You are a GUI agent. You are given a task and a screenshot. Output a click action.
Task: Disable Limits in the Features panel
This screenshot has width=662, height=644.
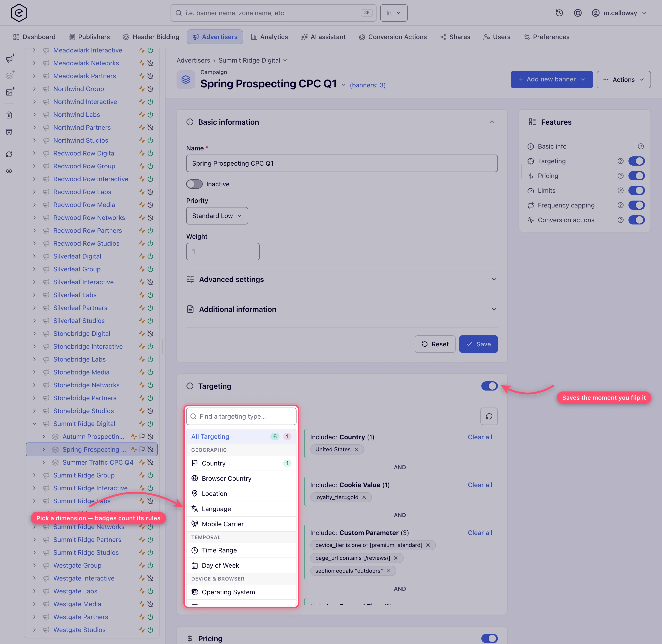coord(637,190)
